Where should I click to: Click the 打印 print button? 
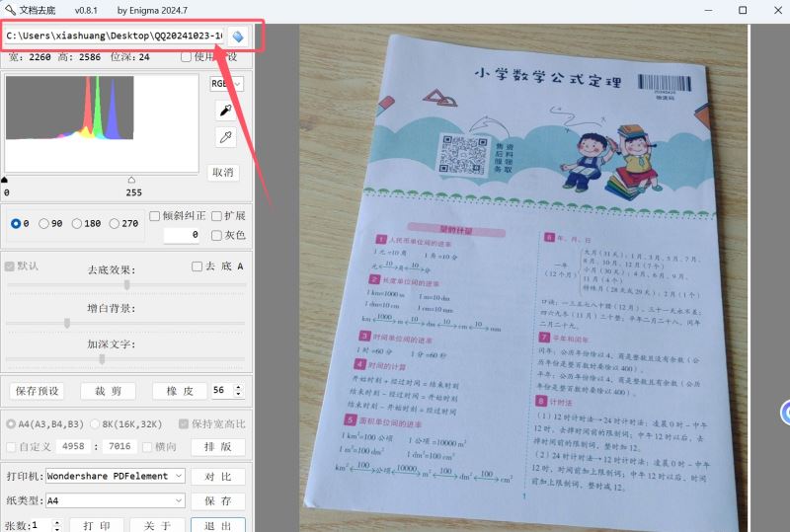(x=97, y=525)
